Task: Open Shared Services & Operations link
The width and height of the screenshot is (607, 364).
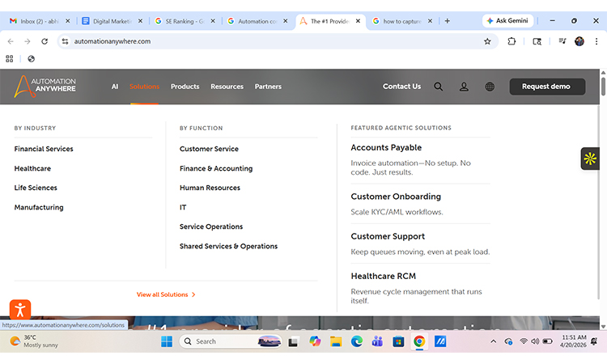Action: tap(228, 247)
